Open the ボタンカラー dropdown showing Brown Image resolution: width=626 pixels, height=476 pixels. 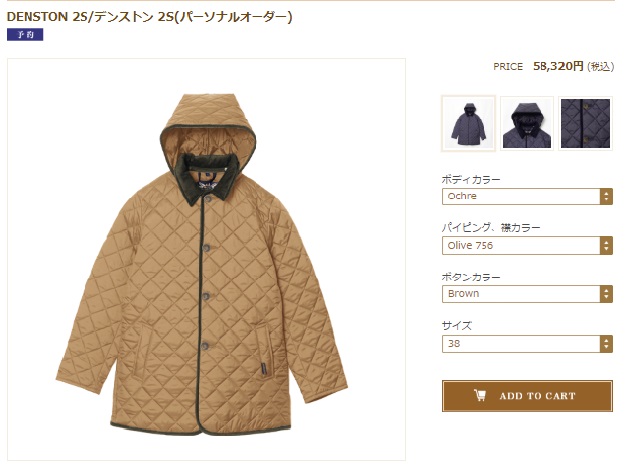coord(527,294)
